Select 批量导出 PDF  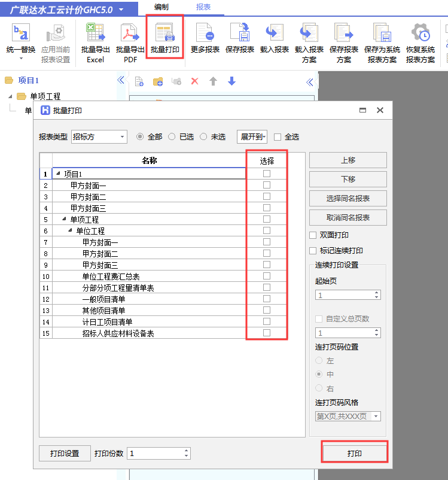pyautogui.click(x=130, y=43)
